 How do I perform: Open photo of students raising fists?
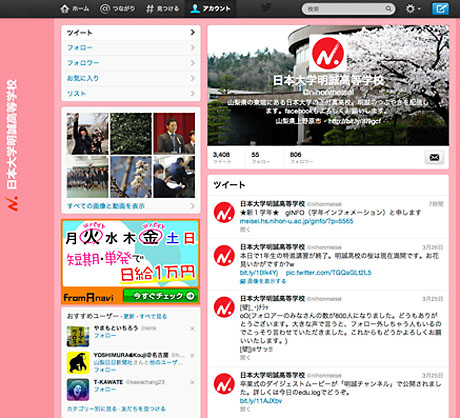point(87,134)
